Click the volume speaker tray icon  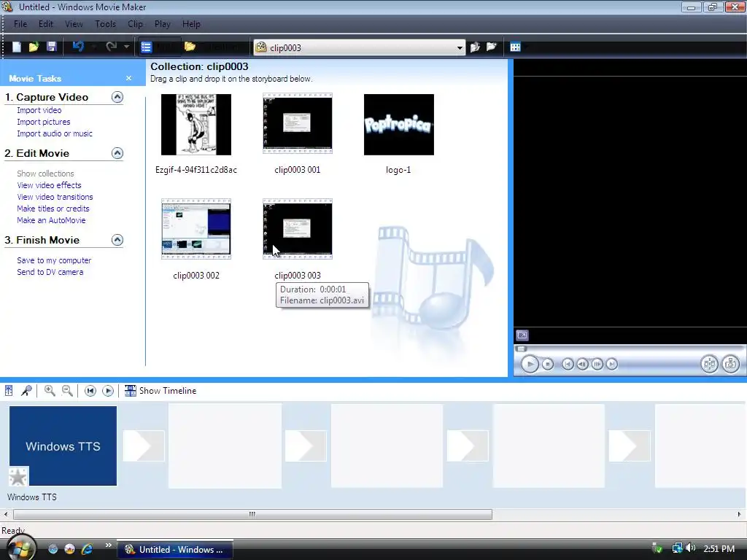tap(691, 548)
